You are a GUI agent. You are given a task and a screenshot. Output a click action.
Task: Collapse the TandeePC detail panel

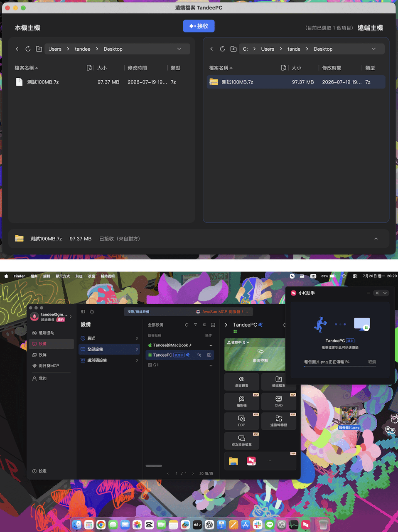[x=226, y=325]
